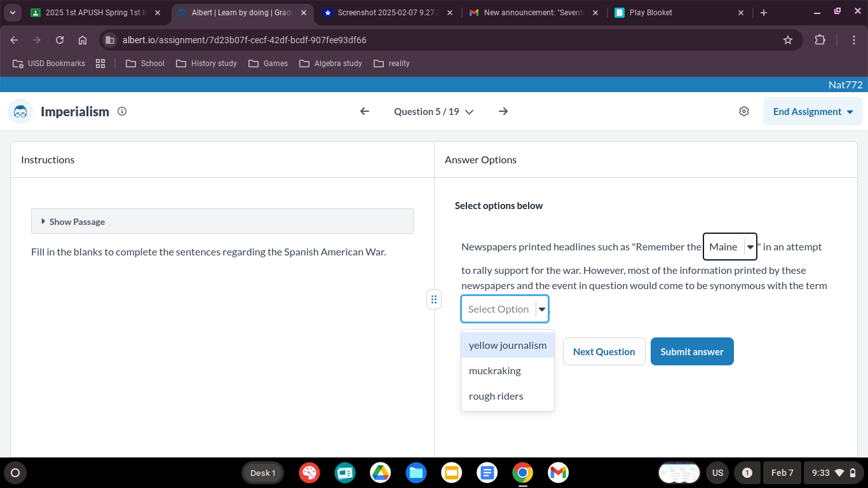Switch to the 2025 1st APUSH Spring tab
This screenshot has width=868, height=488.
tap(95, 13)
